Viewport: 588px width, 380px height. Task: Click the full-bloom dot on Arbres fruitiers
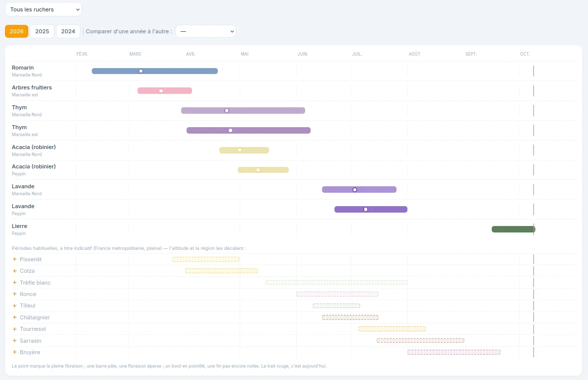(161, 91)
